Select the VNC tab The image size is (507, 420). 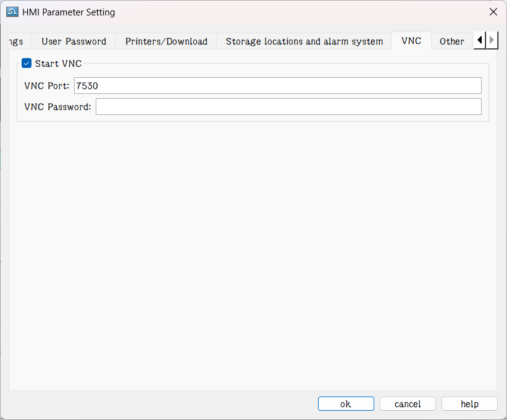[411, 41]
